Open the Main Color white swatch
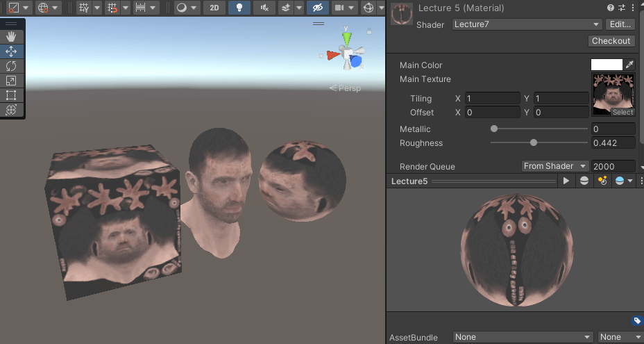Image resolution: width=644 pixels, height=344 pixels. tap(607, 65)
